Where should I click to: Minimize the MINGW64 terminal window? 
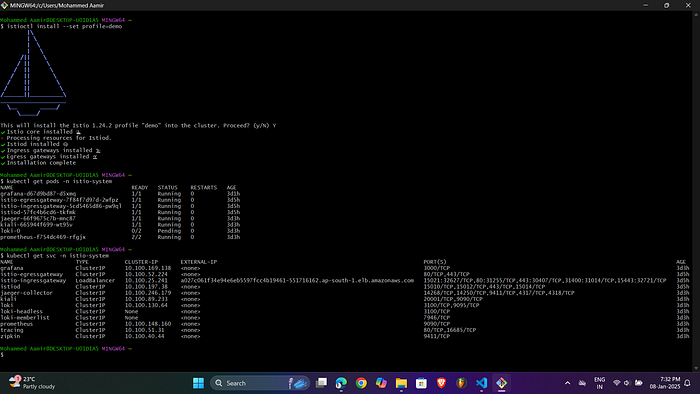(x=646, y=5)
